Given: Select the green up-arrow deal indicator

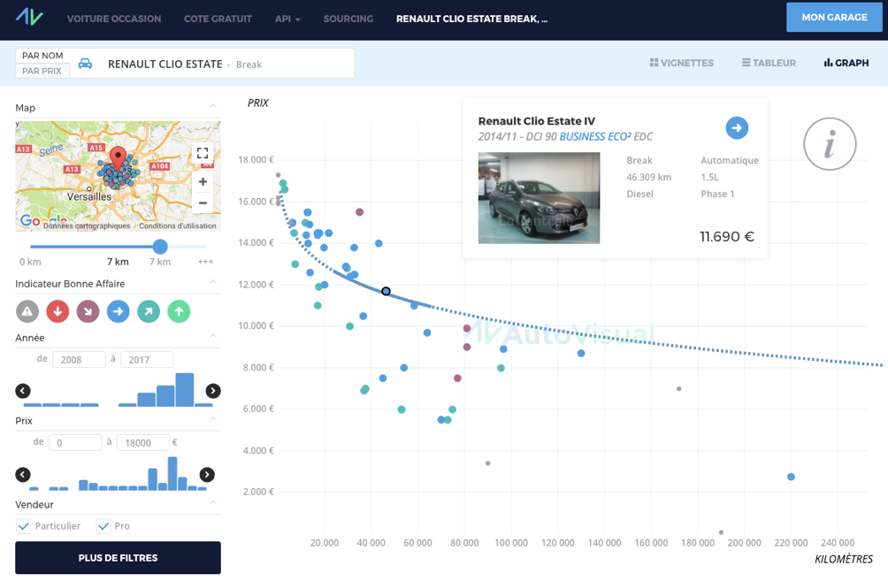Looking at the screenshot, I should coord(179,311).
